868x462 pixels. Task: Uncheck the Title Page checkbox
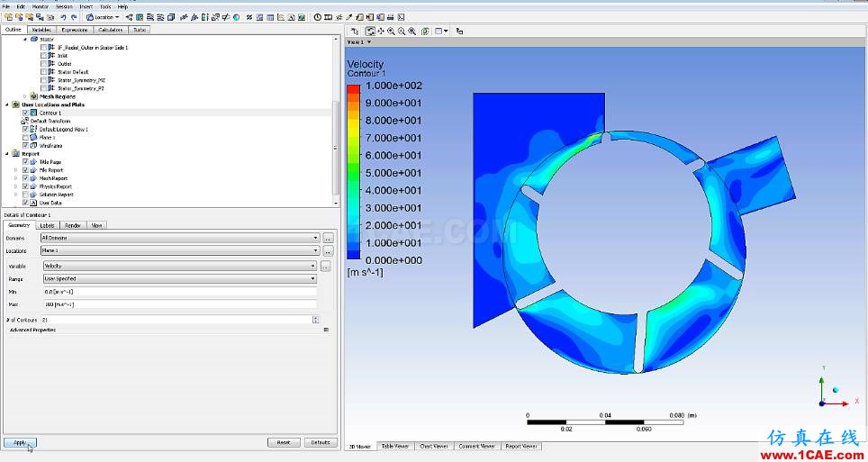point(25,162)
